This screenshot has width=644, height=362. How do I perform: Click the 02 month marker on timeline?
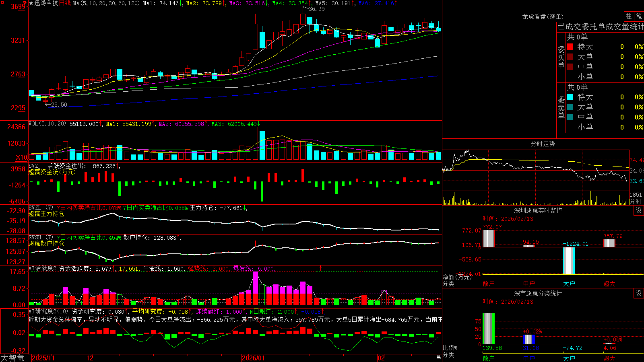coord(381,358)
